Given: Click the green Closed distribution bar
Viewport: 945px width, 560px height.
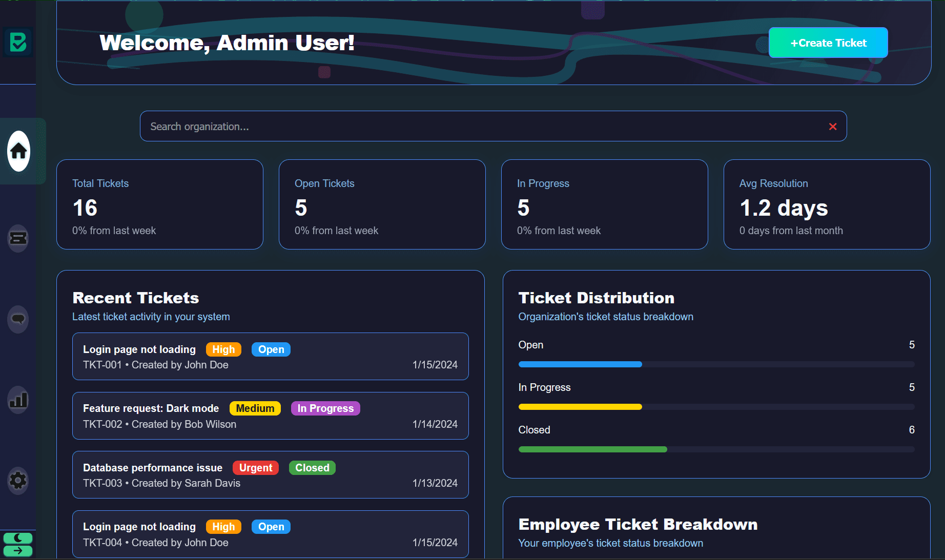Looking at the screenshot, I should click(x=593, y=449).
